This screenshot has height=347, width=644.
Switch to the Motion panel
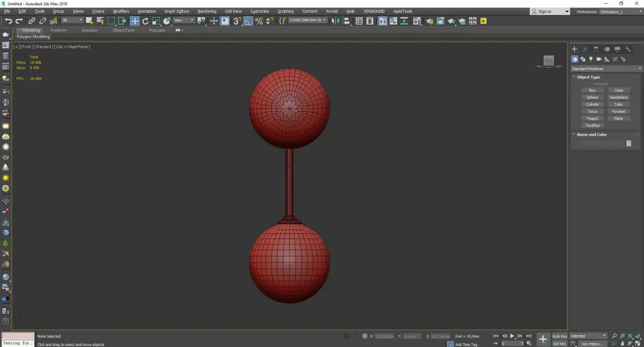coord(606,49)
